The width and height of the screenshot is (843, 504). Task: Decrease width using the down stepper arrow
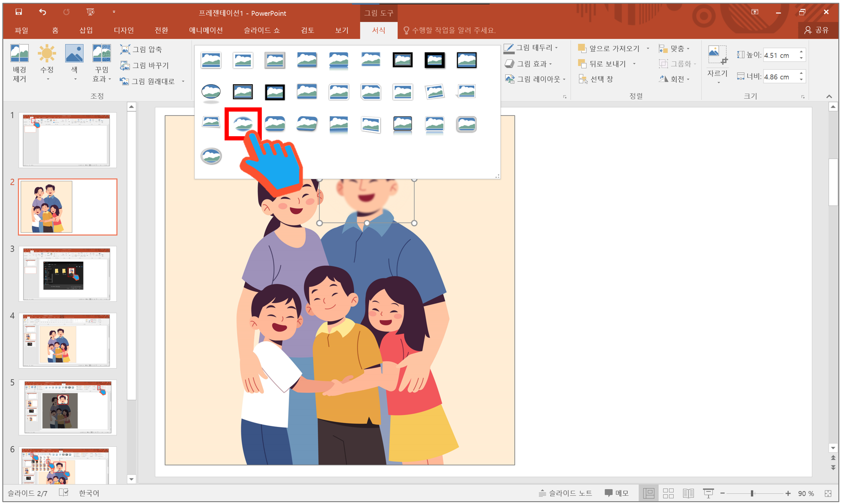click(801, 80)
